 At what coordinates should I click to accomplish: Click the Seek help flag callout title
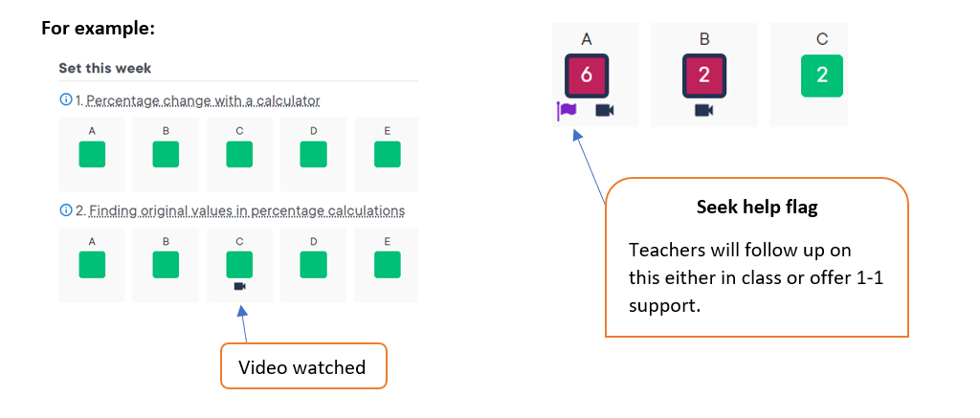coord(756,208)
